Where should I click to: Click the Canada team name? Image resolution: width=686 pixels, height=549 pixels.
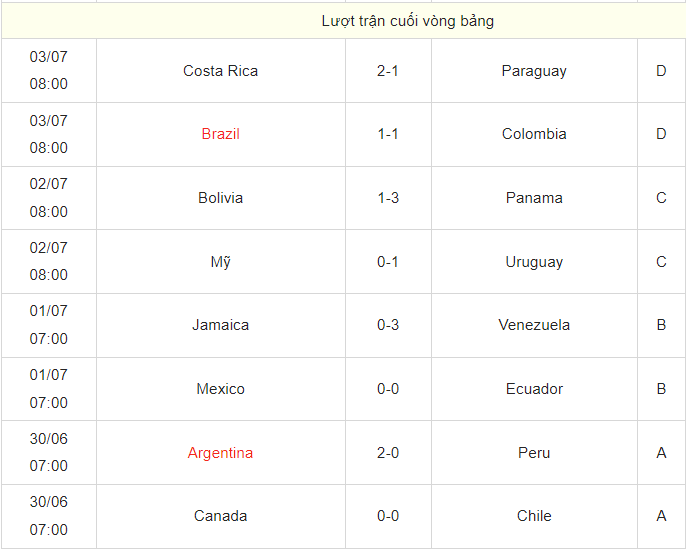(220, 516)
